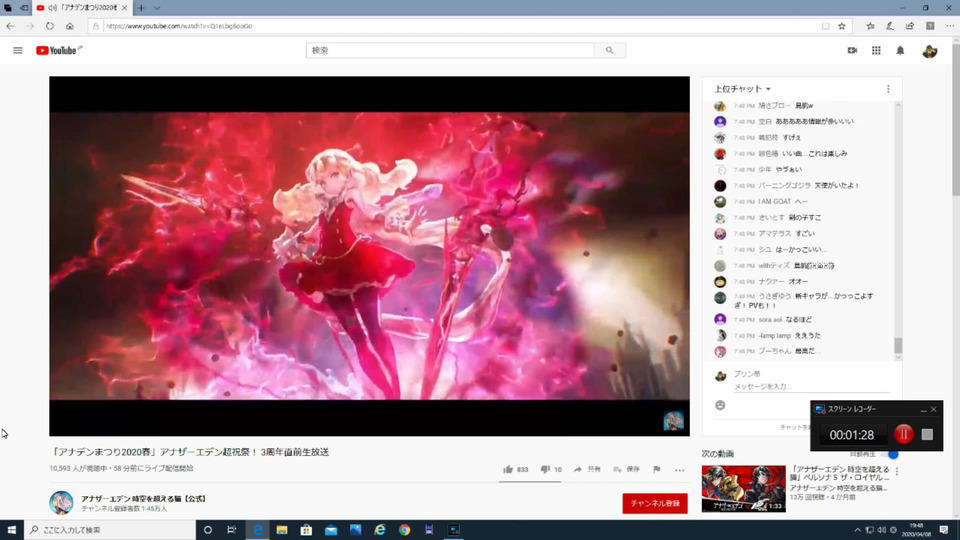Open the アナザーエデン 時空を超える猫 channel name
The width and height of the screenshot is (960, 540).
pos(143,499)
